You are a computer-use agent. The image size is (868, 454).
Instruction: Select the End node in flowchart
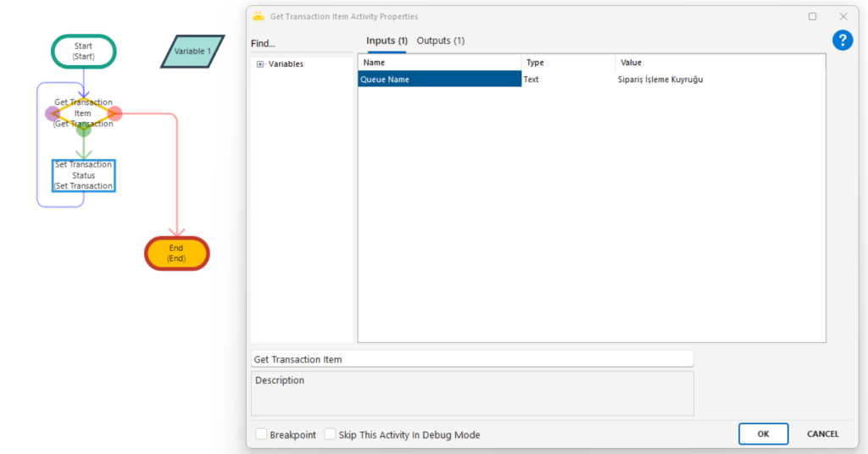point(176,253)
